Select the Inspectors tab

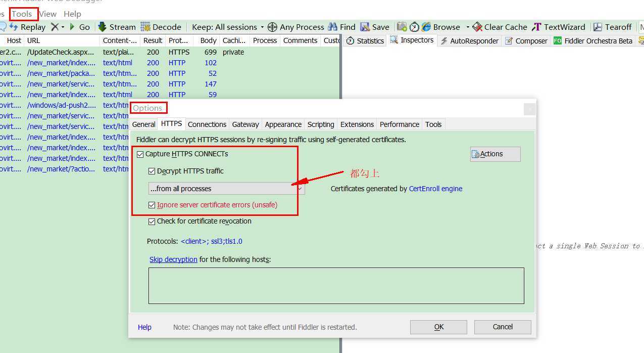coord(412,40)
